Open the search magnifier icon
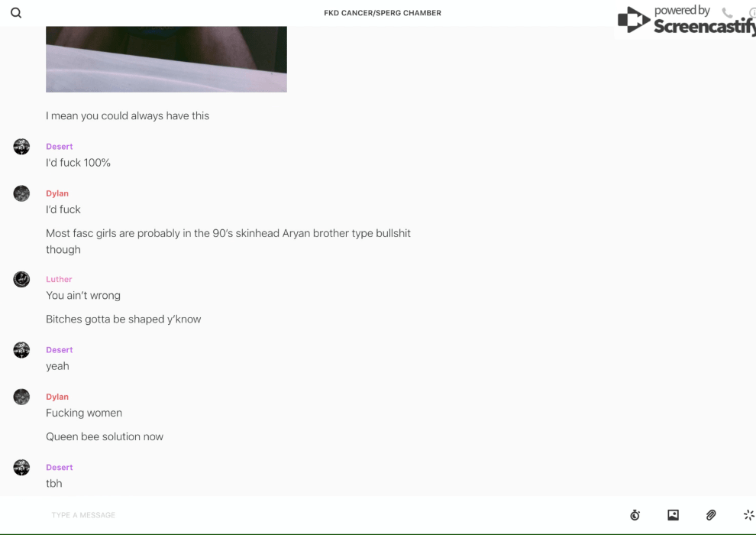 coord(16,12)
